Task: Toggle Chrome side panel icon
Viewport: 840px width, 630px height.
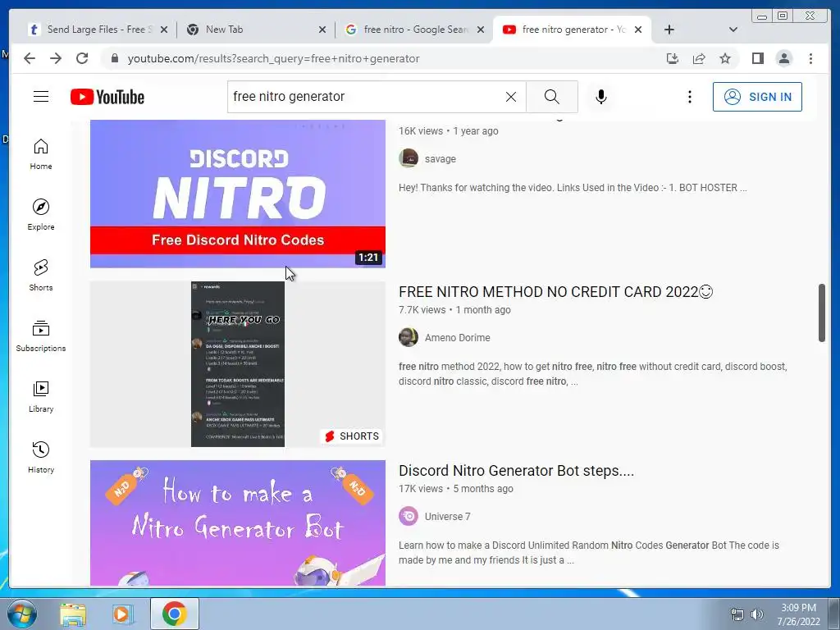Action: click(757, 58)
